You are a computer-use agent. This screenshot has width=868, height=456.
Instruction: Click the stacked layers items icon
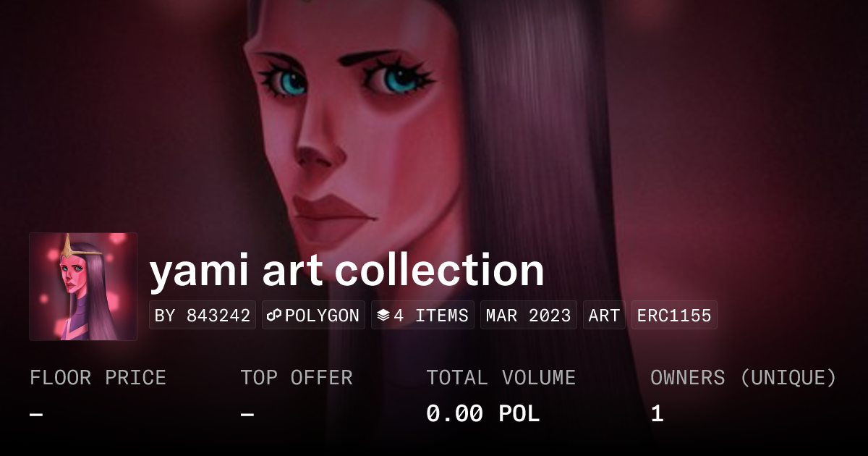[x=383, y=316]
